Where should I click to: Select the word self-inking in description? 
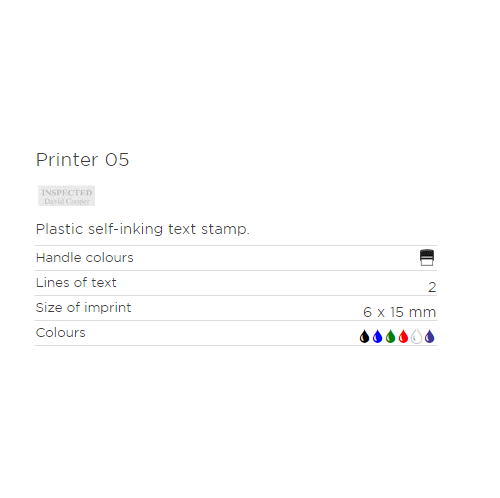click(x=125, y=229)
